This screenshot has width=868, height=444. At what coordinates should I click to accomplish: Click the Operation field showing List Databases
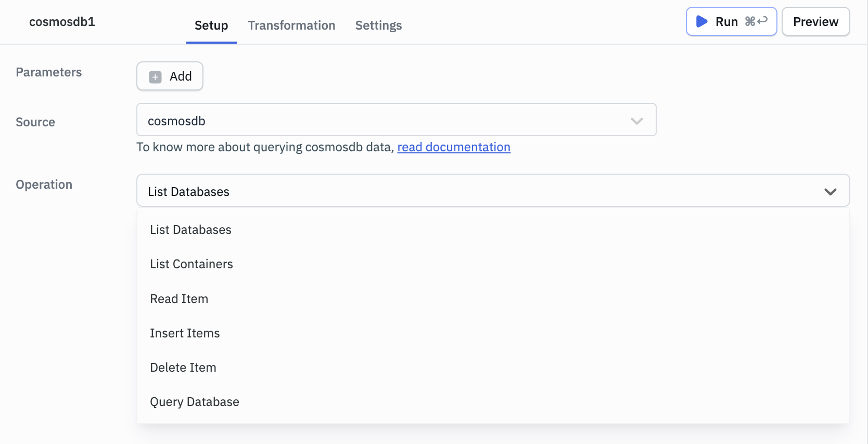468,191
